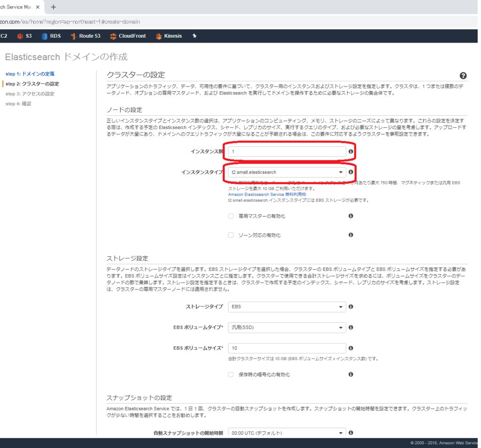Open 自動スナップショットの開始時間 dropdown
Viewport: 481px width, 448px height.
tap(287, 432)
